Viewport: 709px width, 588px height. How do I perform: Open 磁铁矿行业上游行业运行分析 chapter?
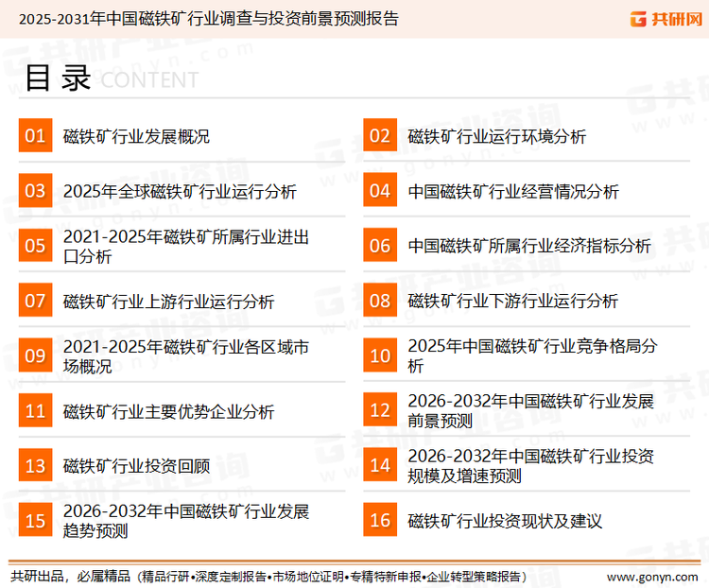point(168,302)
